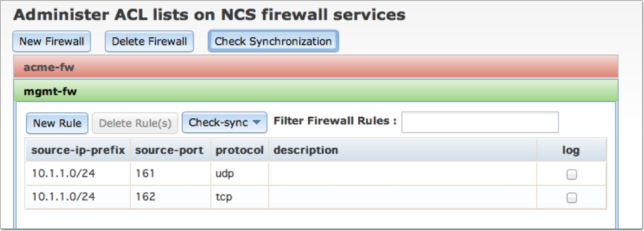Sort by source-port column header
Viewport: 644px width, 231px height.
(x=170, y=150)
